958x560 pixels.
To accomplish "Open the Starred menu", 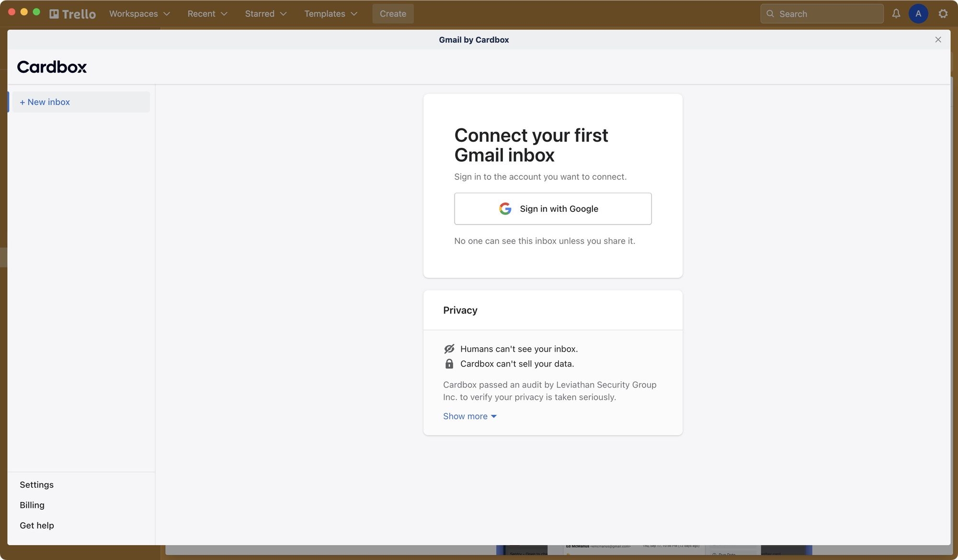I will (265, 13).
